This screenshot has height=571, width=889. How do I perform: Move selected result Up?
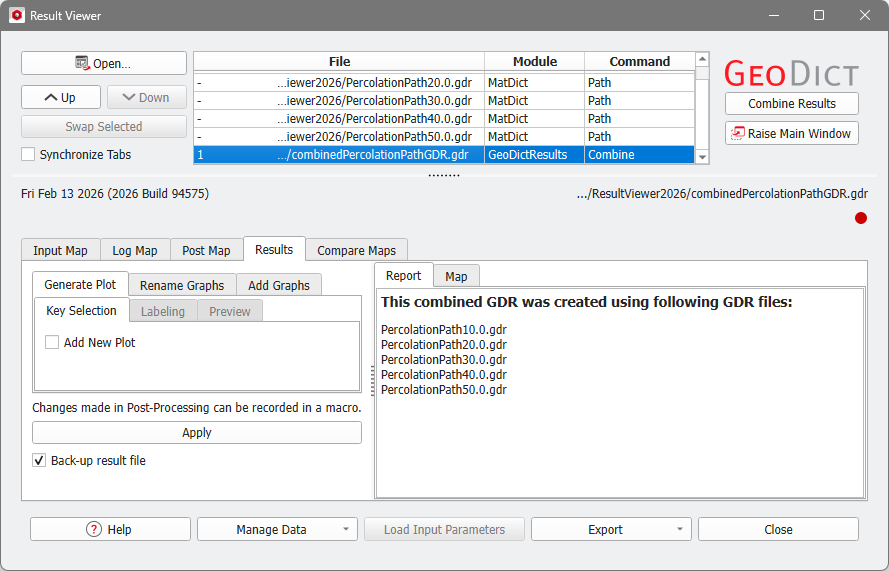(61, 98)
